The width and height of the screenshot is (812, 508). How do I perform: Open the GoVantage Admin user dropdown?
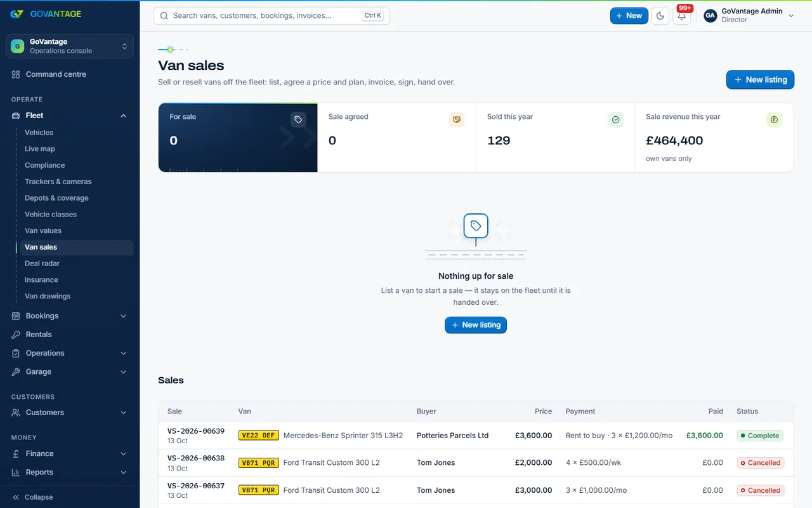749,16
